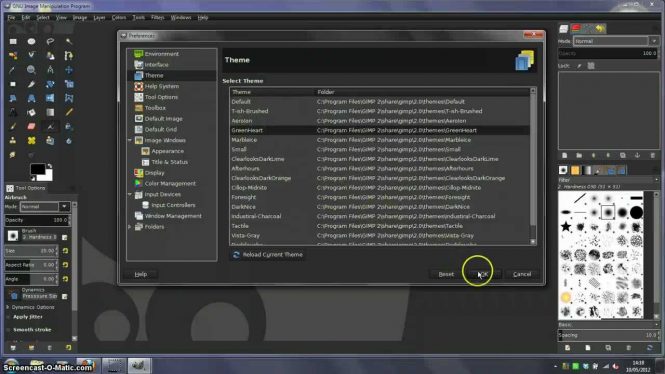Click the Reset button
The image size is (665, 374).
pos(446,274)
